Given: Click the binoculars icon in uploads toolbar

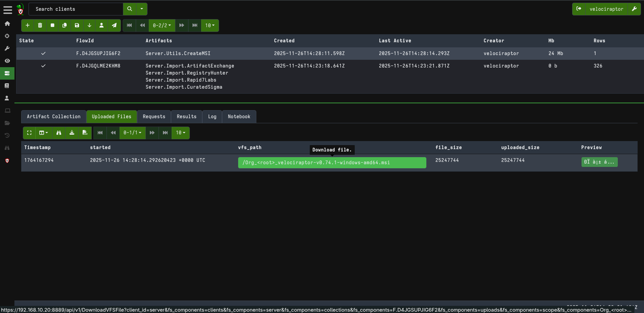Looking at the screenshot, I should (59, 133).
